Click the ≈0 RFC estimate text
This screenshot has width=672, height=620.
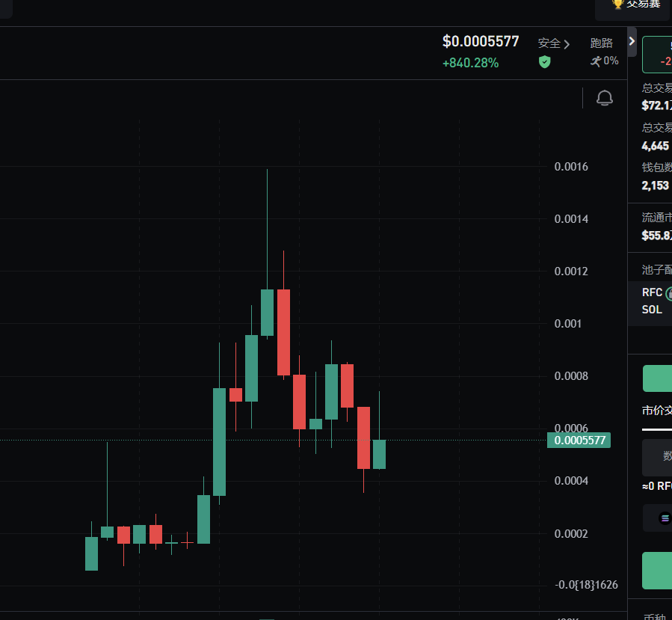click(x=657, y=486)
